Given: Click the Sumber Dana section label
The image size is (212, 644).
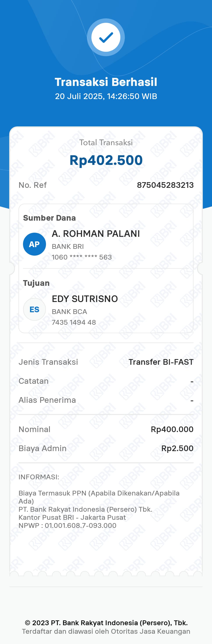Looking at the screenshot, I should 49,218.
